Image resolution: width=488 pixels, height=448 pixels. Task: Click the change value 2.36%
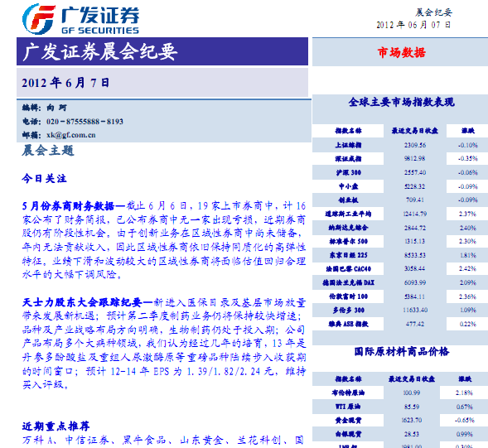click(x=468, y=296)
